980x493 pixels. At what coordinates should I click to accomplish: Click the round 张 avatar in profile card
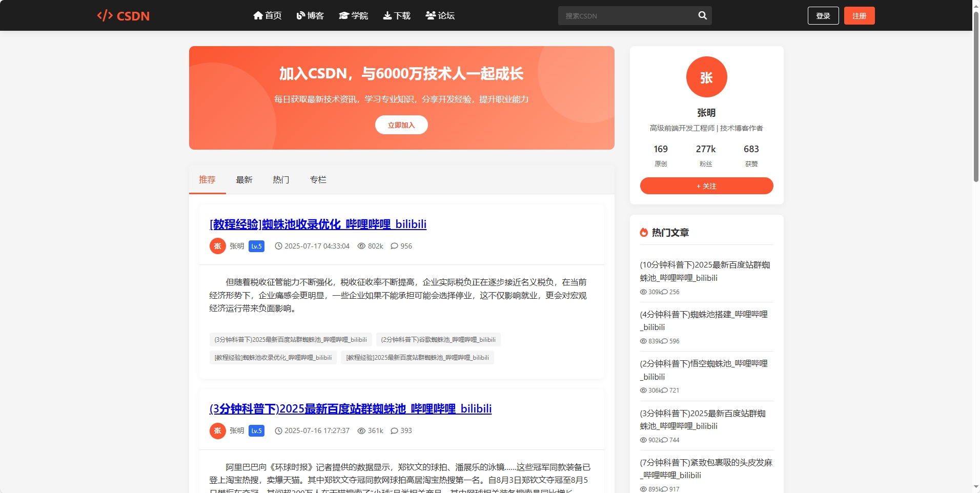point(706,77)
